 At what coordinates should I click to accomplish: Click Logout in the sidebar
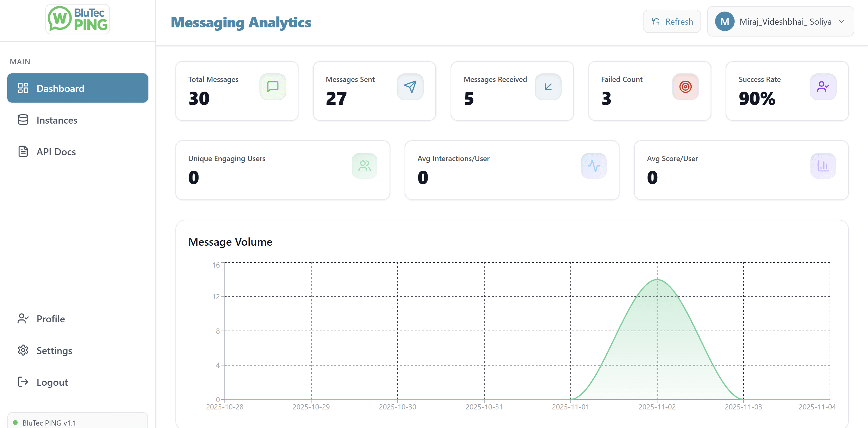[x=52, y=382]
